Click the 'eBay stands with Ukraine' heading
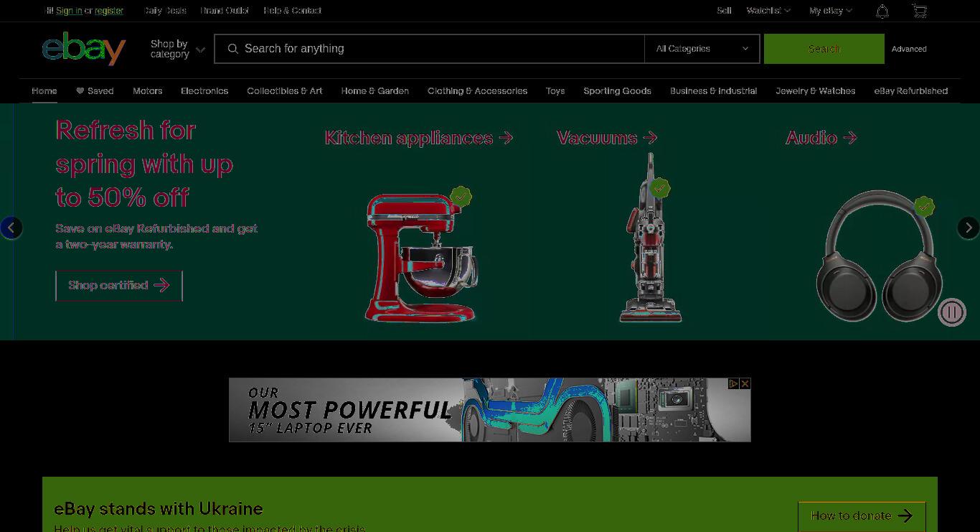 159,509
